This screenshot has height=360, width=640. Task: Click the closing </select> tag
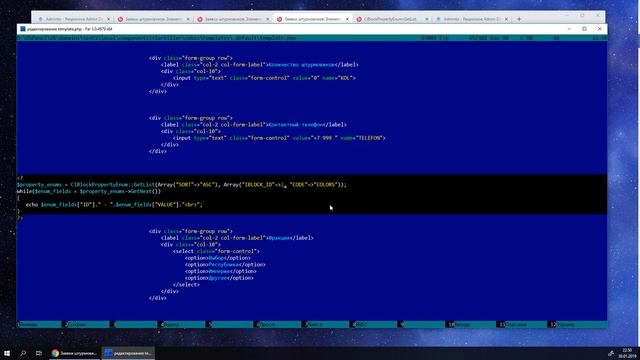[x=186, y=284]
